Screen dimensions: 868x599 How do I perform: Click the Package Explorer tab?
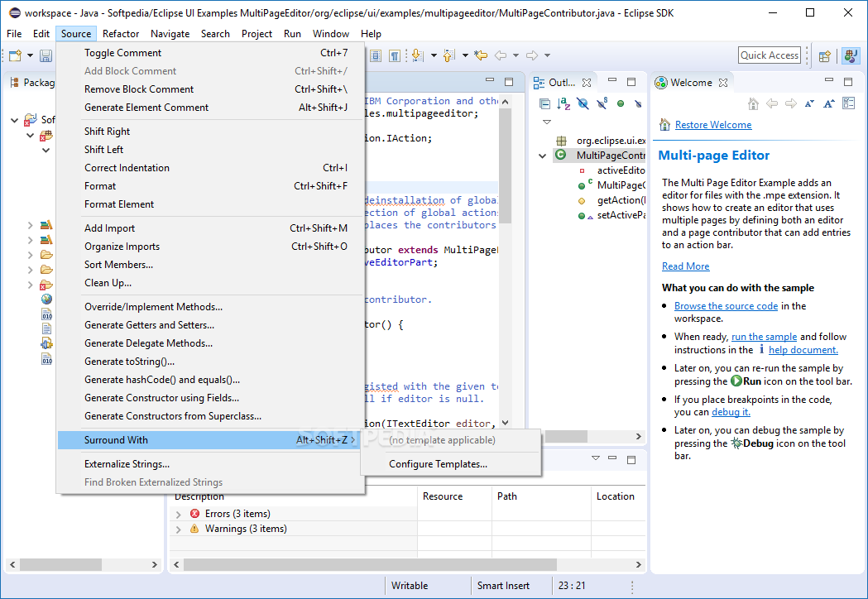pos(32,83)
